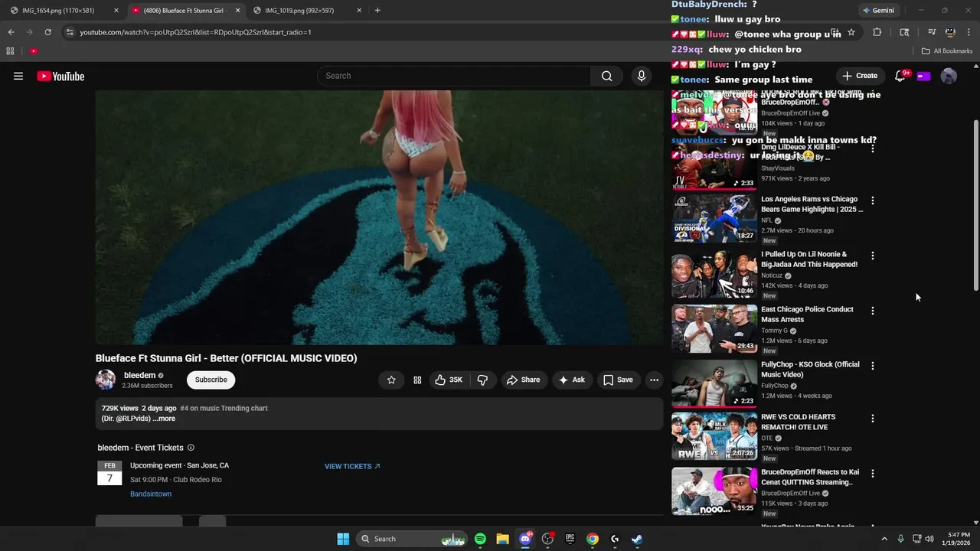Open options for Lil Noonie & BigJadaa video
This screenshot has height=551, width=980.
pyautogui.click(x=872, y=256)
